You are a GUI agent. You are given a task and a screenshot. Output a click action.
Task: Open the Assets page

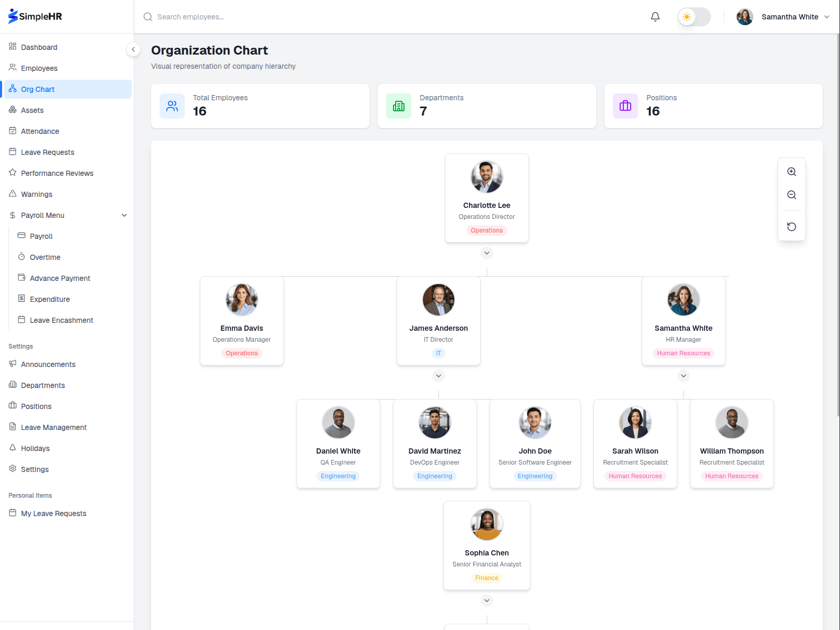(34, 110)
